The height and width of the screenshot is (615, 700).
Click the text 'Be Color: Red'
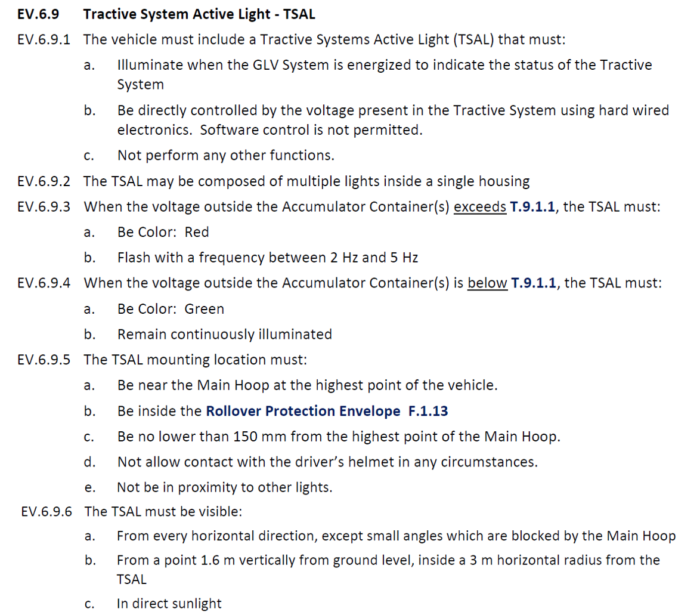(163, 232)
